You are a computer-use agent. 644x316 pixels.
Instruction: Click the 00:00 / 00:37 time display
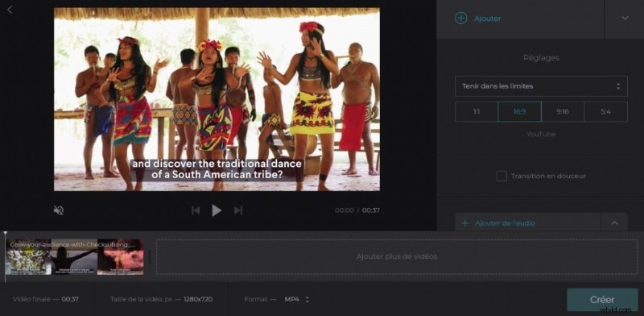tap(357, 210)
